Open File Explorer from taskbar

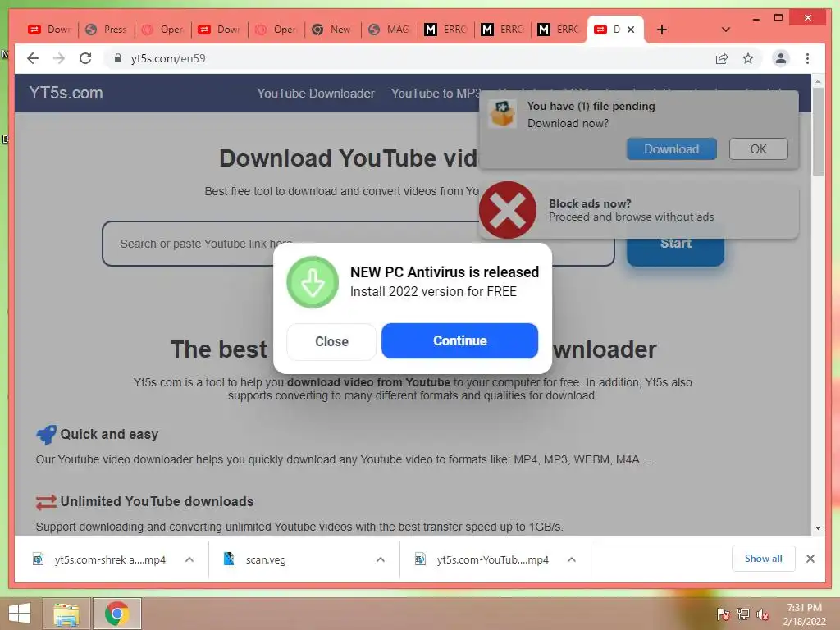[66, 614]
